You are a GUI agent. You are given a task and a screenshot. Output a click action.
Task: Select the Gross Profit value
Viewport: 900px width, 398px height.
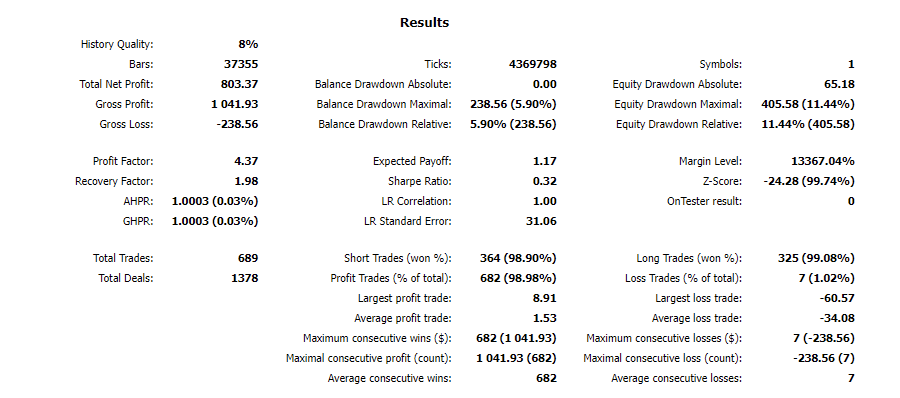click(235, 105)
